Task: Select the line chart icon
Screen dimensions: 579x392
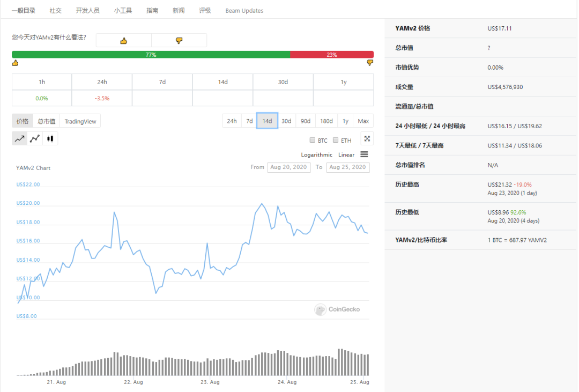Action: [x=20, y=138]
